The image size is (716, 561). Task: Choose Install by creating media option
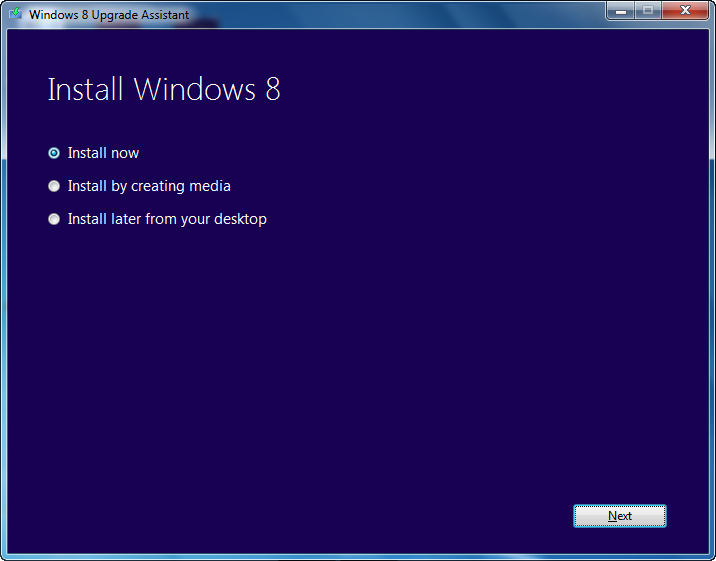[x=54, y=186]
